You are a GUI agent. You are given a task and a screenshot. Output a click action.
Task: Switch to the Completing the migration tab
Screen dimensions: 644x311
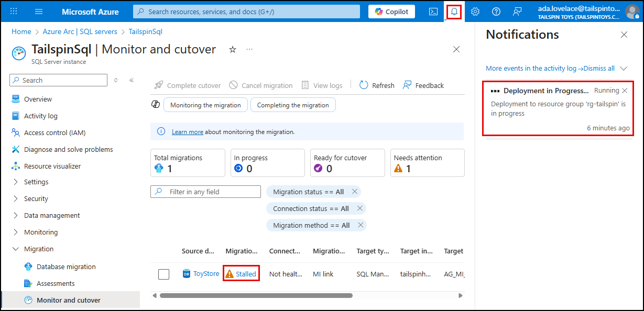pyautogui.click(x=293, y=104)
